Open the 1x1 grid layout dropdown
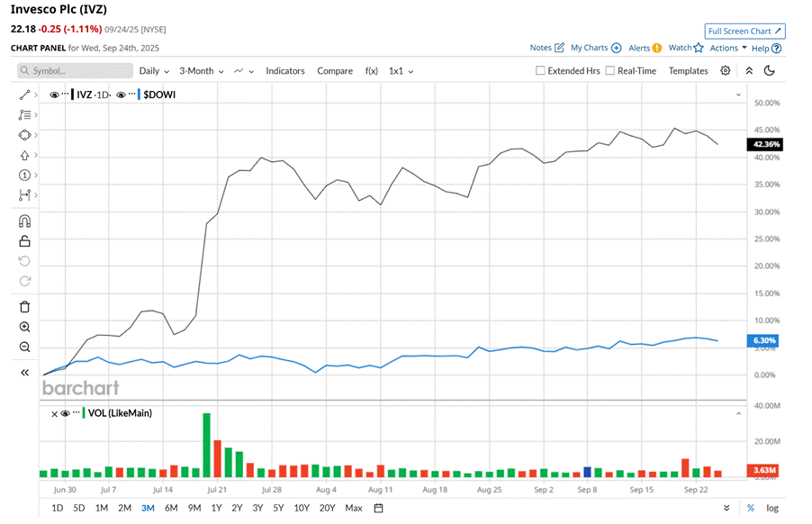Viewport: 812px width, 524px height. click(401, 71)
